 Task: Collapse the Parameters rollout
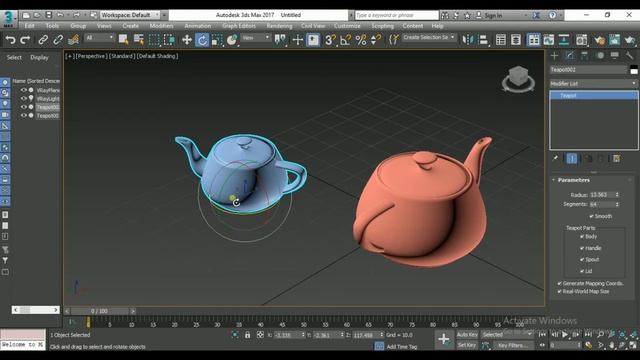click(573, 180)
